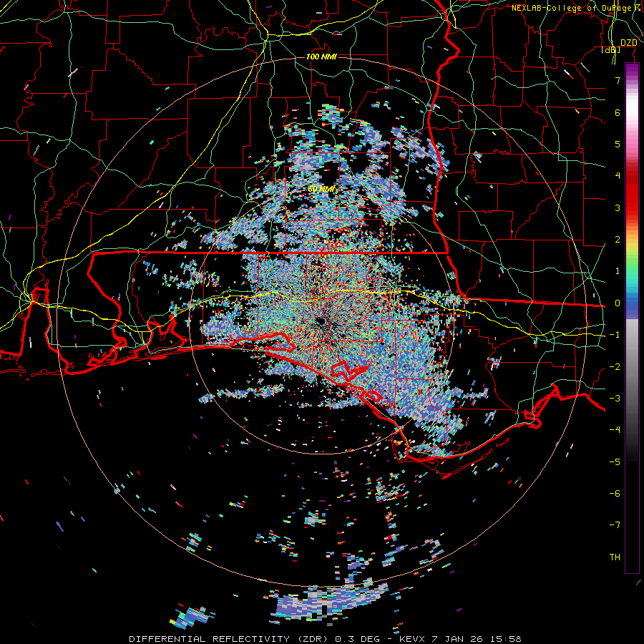644x644 pixels.
Task: Click the "100 NMI" range ring label
Action: click(321, 57)
